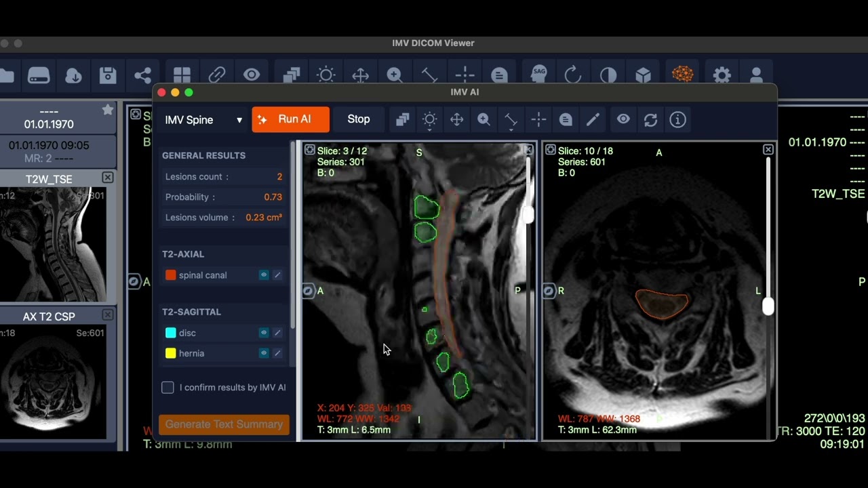Open the layout grid icon in main toolbar
This screenshot has width=868, height=488.
(x=182, y=75)
